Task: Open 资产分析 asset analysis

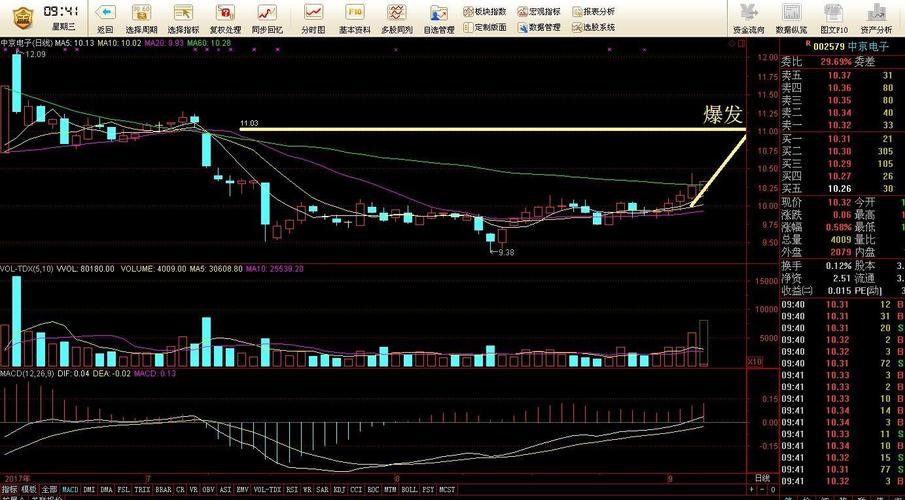Action: 876,18
